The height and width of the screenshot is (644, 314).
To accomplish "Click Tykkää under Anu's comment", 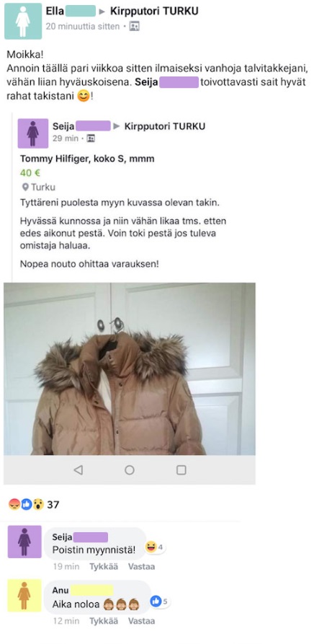I will point(104,621).
